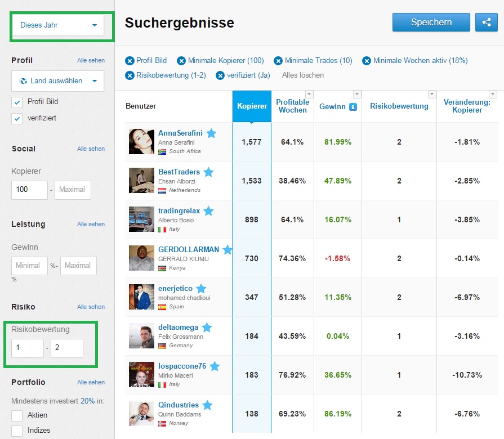Open the Land auswählen country dropdown
This screenshot has width=504, height=439.
coord(58,80)
